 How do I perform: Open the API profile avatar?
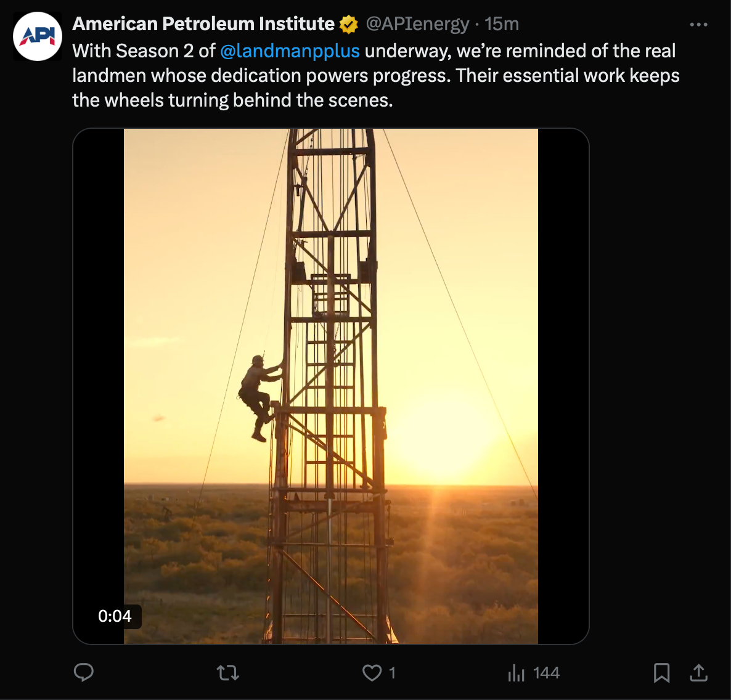tap(38, 36)
